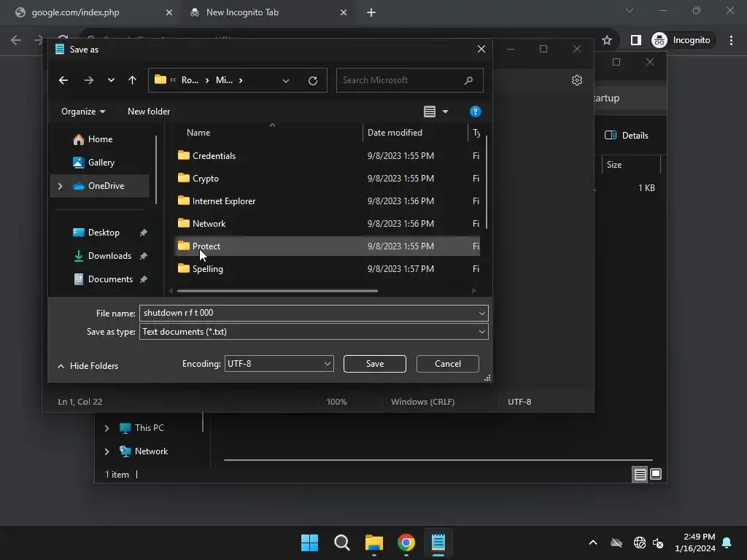The width and height of the screenshot is (747, 560).
Task: Refresh the current folder listing
Action: (x=313, y=80)
